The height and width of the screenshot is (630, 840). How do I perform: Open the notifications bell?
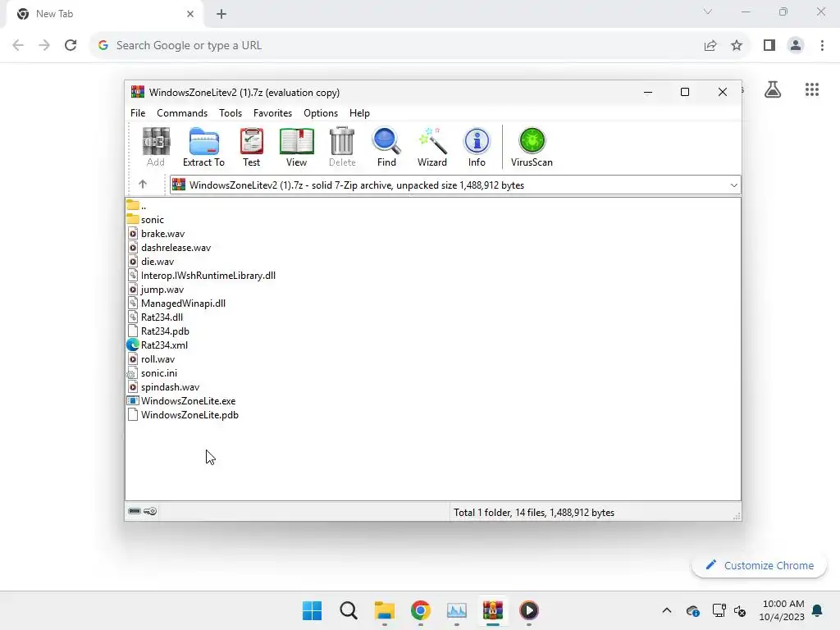point(817,610)
